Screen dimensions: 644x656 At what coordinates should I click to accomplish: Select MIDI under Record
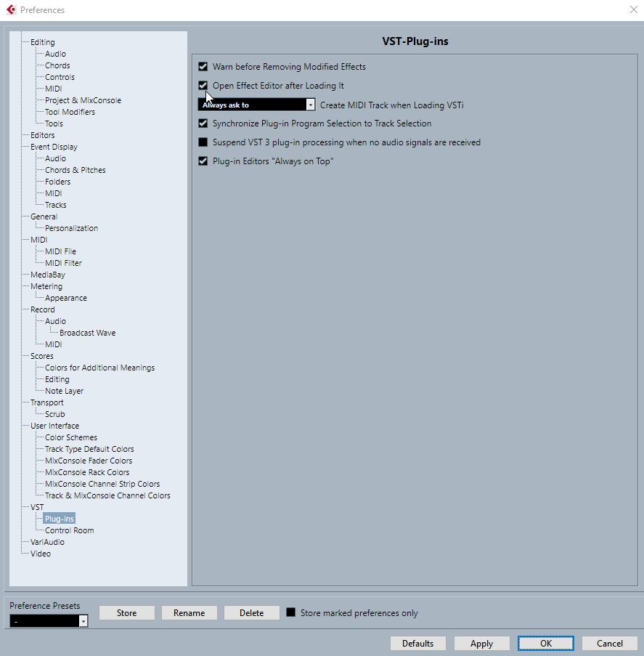point(53,344)
